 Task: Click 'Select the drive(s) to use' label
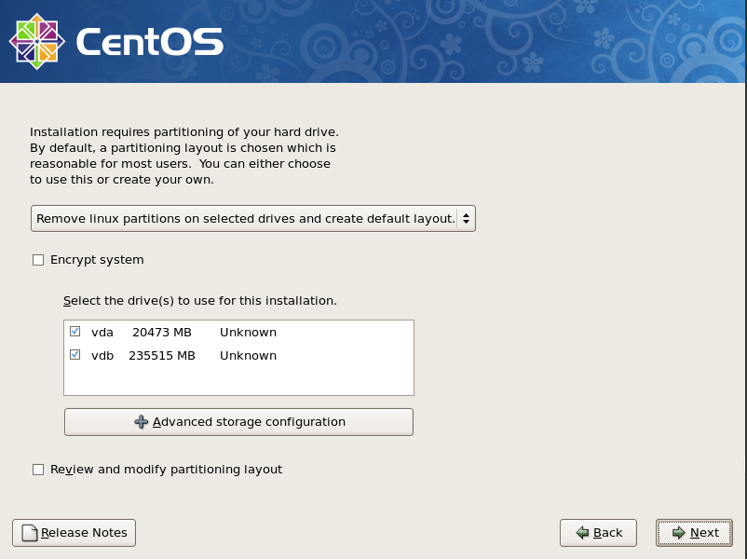click(x=200, y=301)
